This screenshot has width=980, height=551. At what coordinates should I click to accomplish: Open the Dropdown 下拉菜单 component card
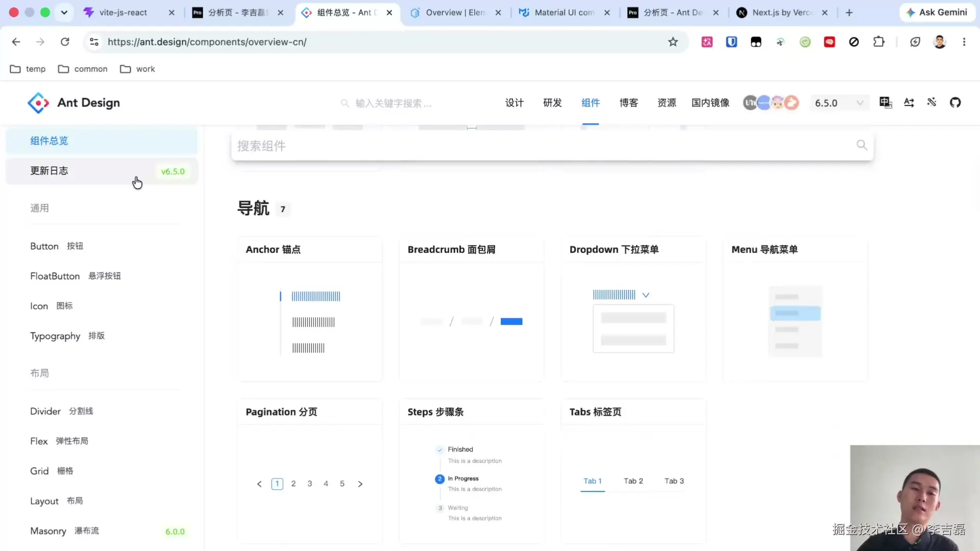point(633,309)
